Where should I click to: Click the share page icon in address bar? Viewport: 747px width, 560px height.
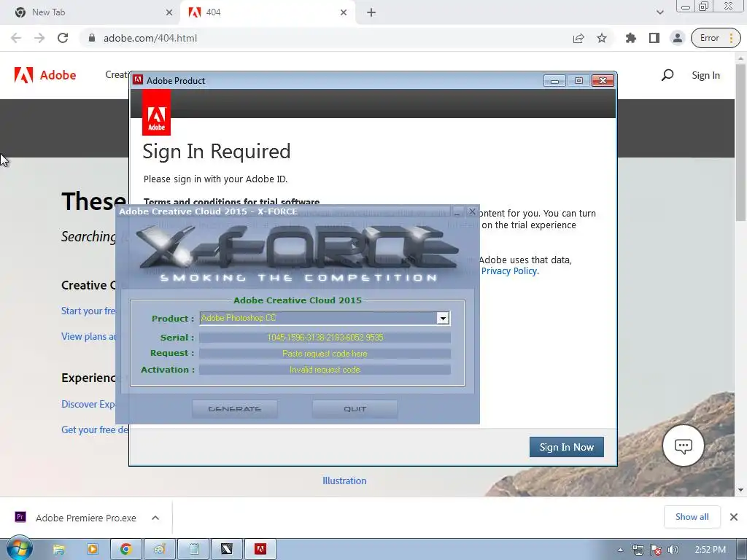578,38
